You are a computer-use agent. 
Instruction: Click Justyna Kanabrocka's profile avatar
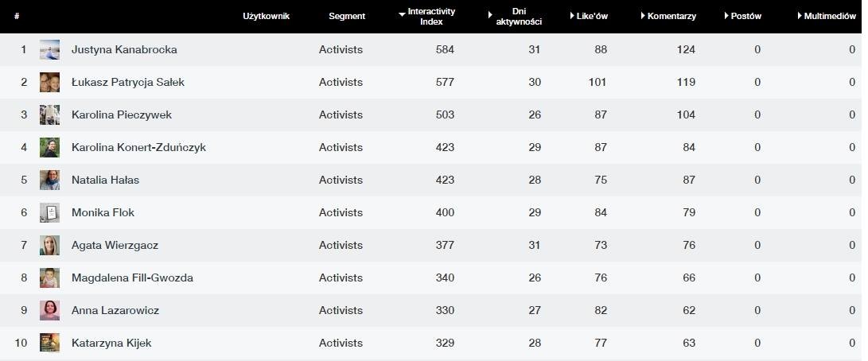[49, 49]
